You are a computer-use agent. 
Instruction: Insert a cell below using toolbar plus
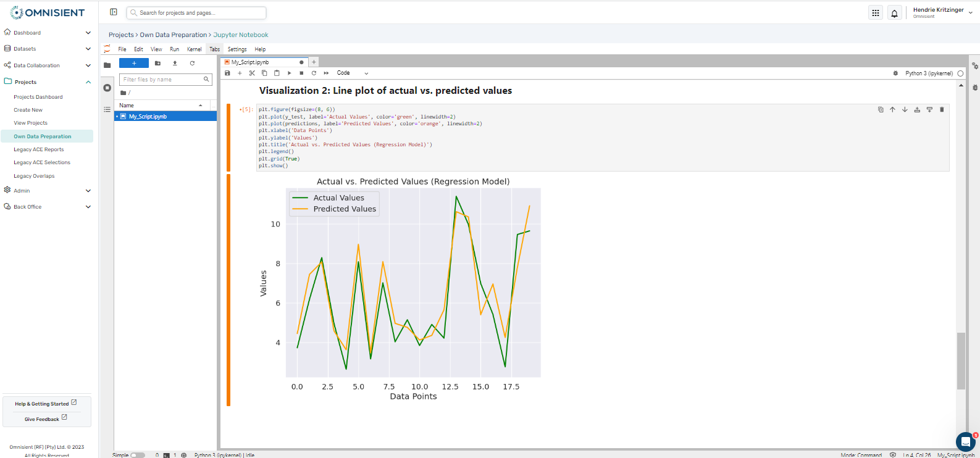click(x=240, y=73)
